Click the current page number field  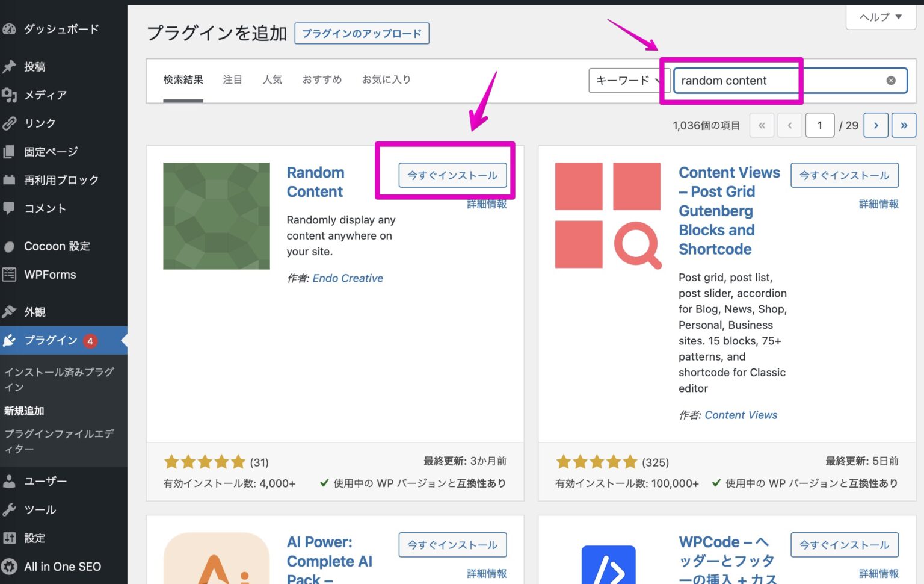click(x=819, y=125)
